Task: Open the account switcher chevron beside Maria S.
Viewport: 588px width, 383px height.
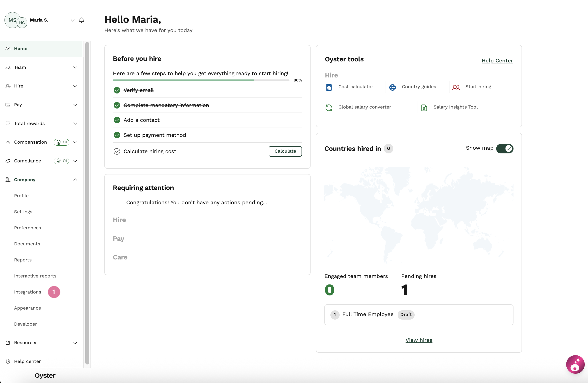Action: tap(73, 20)
